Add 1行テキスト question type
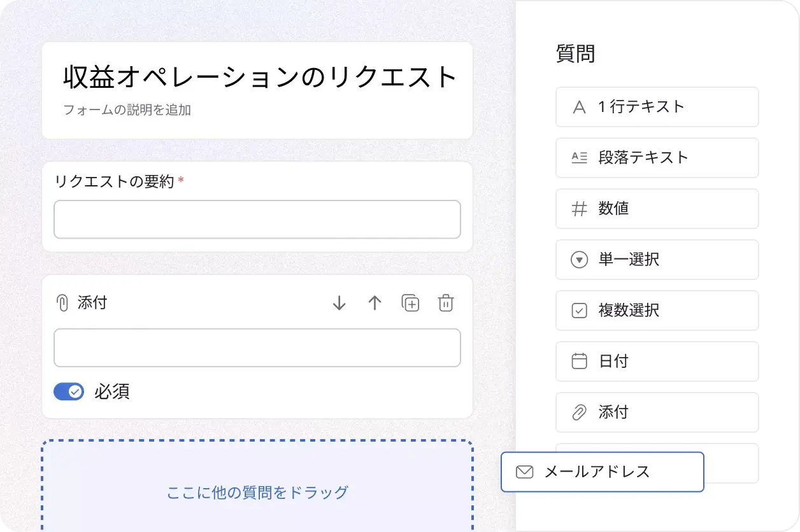This screenshot has height=532, width=800. tap(657, 107)
